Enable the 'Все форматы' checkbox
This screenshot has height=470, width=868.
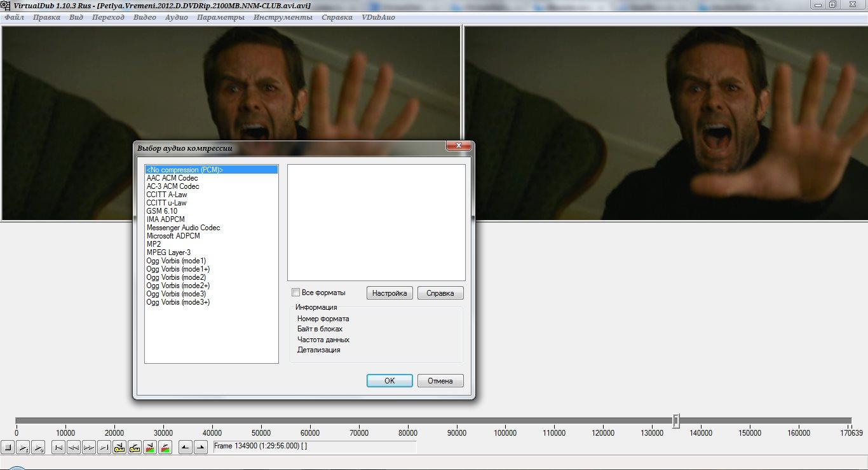(x=295, y=293)
